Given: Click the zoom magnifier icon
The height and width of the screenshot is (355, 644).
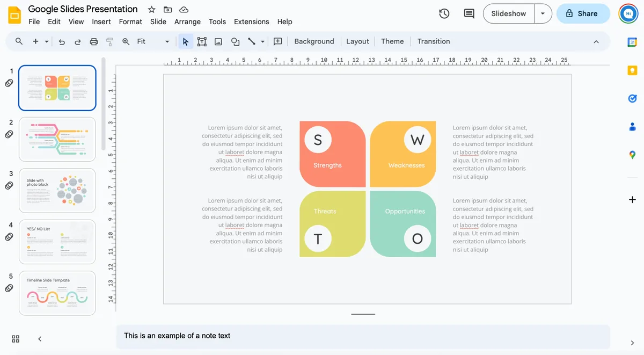Looking at the screenshot, I should (126, 41).
